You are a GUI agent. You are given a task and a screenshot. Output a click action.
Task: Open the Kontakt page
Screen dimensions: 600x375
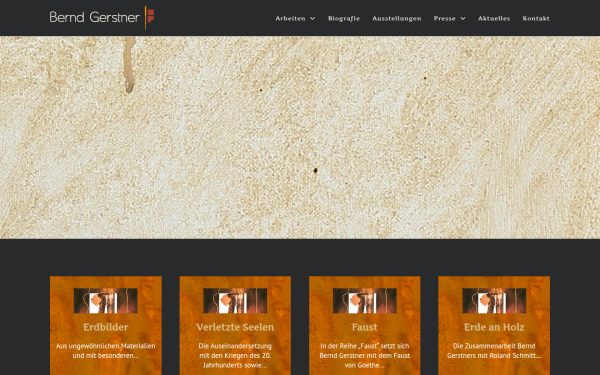pos(536,18)
